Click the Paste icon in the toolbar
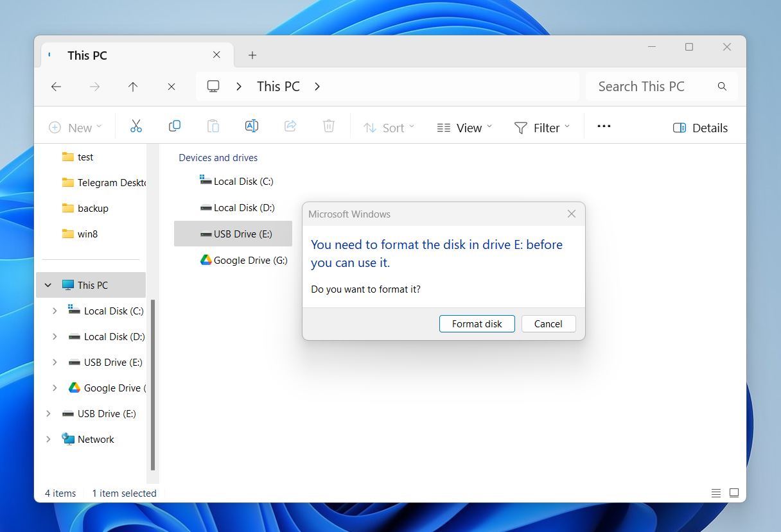Viewport: 781px width, 532px height. (x=213, y=126)
